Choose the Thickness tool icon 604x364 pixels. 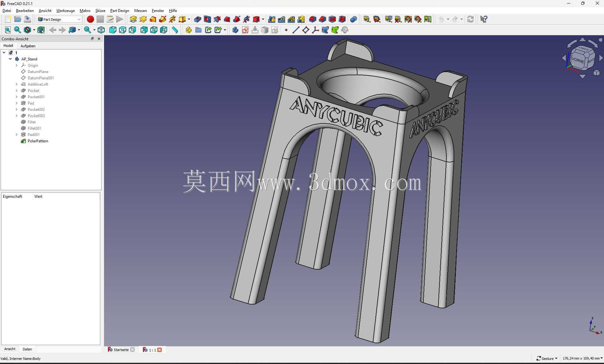pyautogui.click(x=342, y=19)
